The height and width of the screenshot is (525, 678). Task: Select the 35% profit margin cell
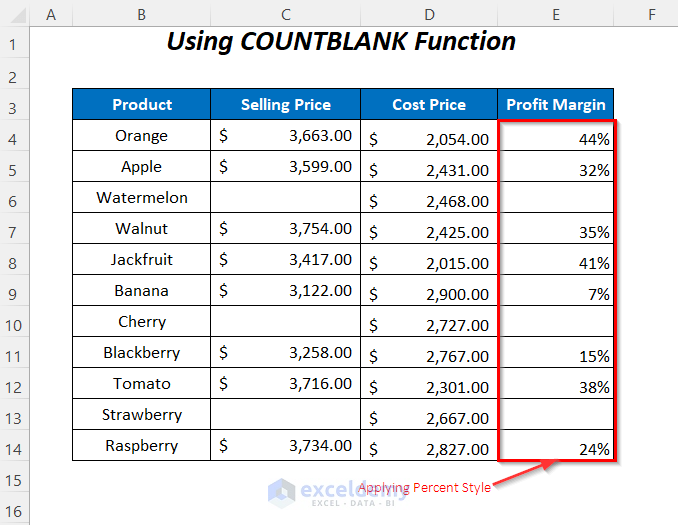click(556, 228)
